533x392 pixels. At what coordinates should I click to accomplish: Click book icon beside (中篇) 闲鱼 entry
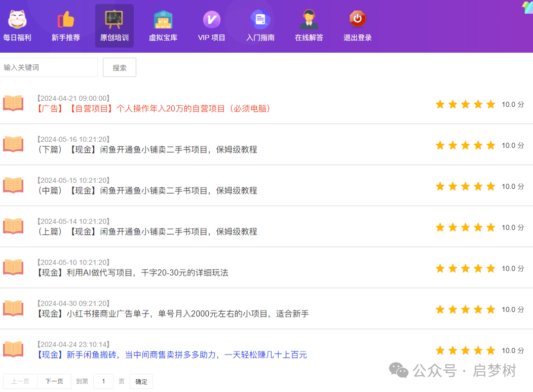[x=13, y=185]
